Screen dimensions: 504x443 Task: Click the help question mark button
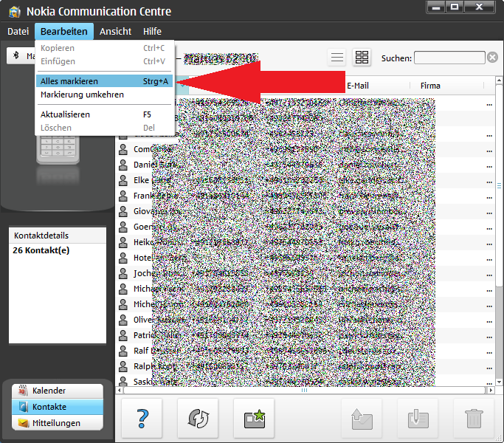pos(142,418)
